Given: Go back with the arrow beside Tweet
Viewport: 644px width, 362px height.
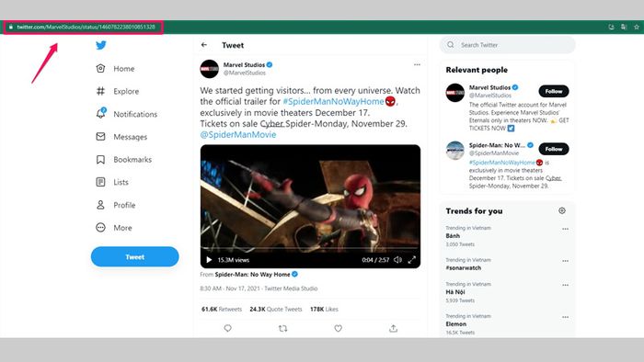Looking at the screenshot, I should click(204, 45).
